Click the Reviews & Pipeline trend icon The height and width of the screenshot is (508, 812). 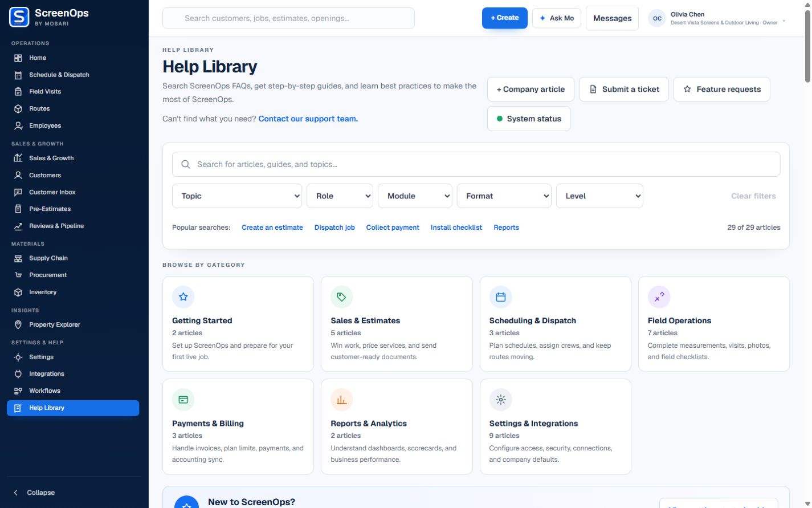pos(18,226)
